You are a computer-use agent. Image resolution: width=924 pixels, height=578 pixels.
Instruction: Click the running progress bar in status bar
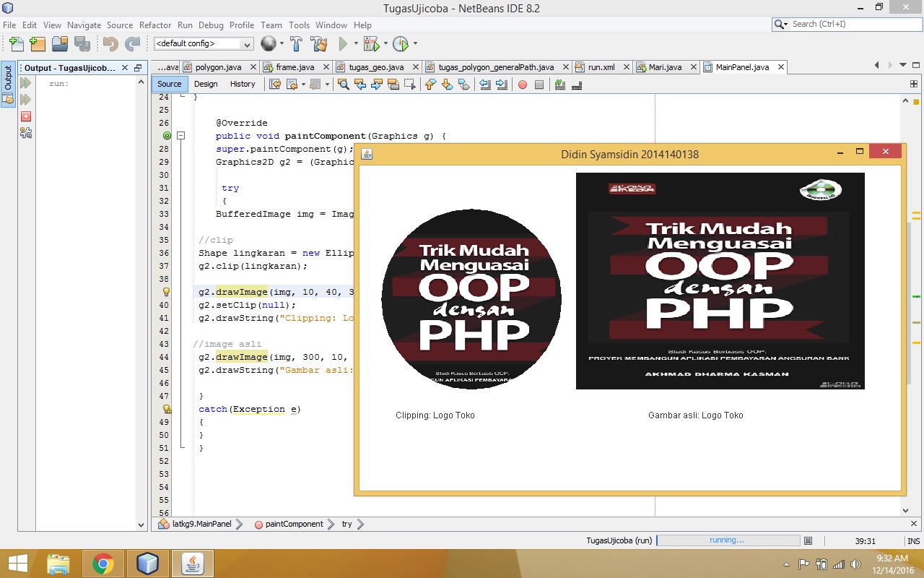pos(728,540)
